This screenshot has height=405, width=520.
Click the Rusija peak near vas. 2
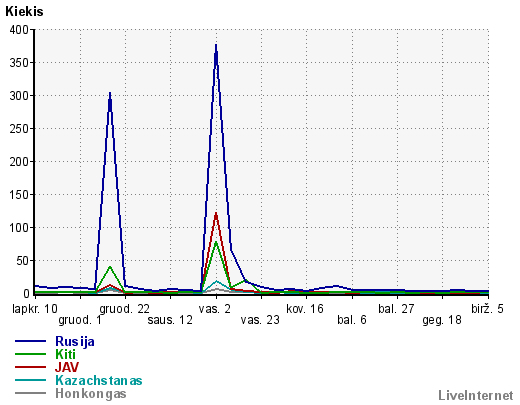216,45
